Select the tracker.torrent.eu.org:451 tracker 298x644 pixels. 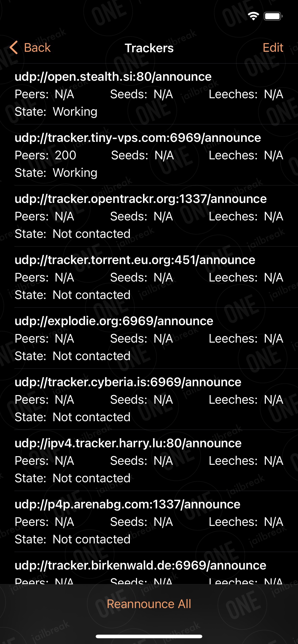coord(149,277)
